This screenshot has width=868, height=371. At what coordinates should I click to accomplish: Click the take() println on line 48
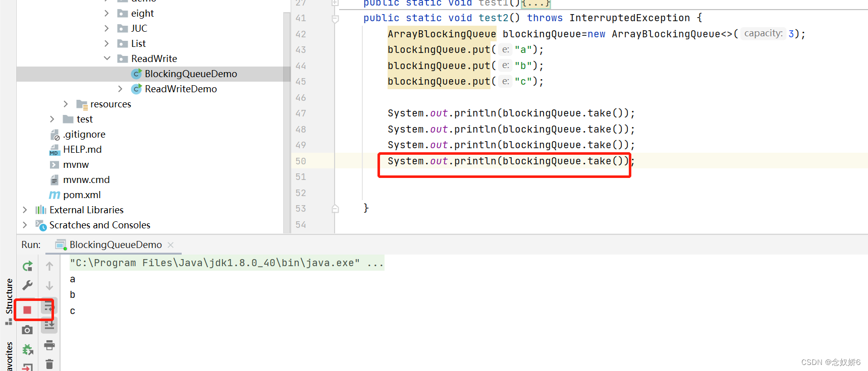[511, 129]
